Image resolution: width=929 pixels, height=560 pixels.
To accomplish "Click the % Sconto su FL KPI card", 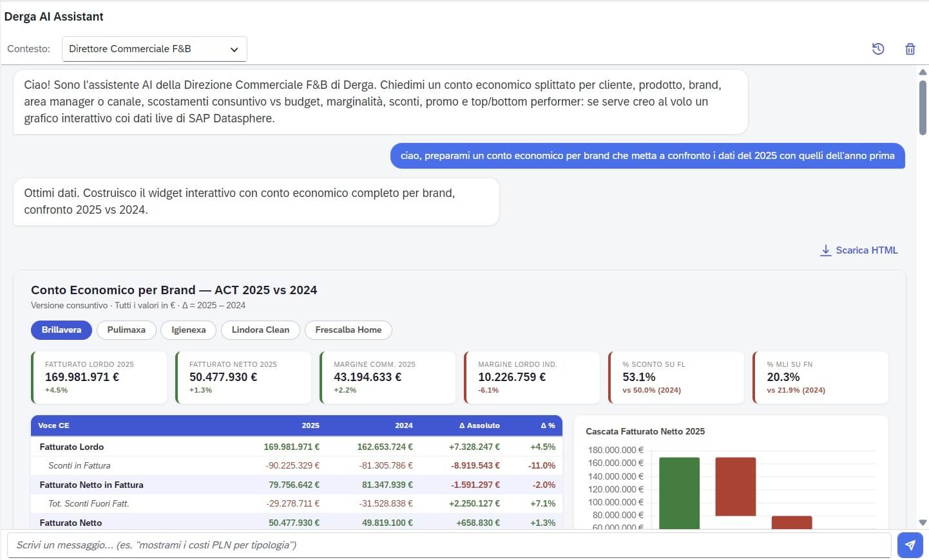I will tap(676, 378).
